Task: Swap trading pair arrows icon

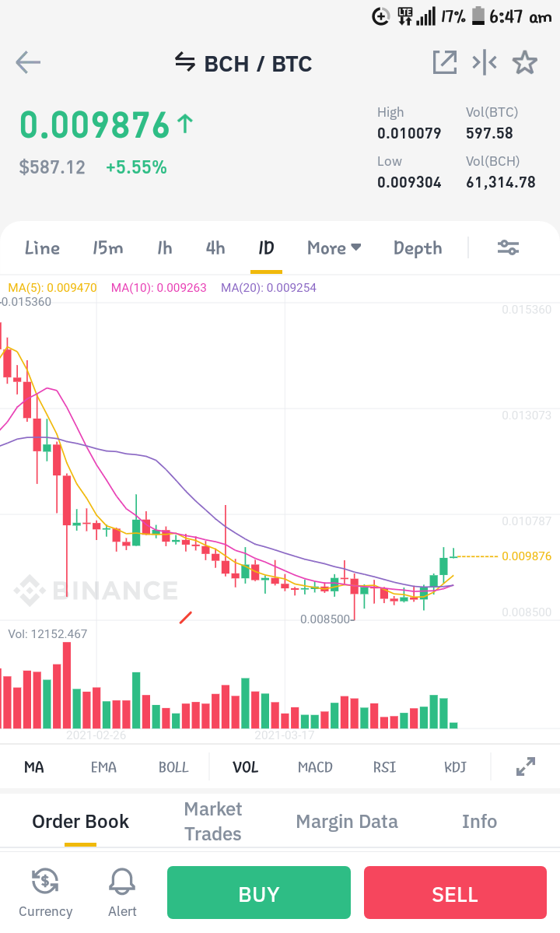Action: (x=185, y=62)
